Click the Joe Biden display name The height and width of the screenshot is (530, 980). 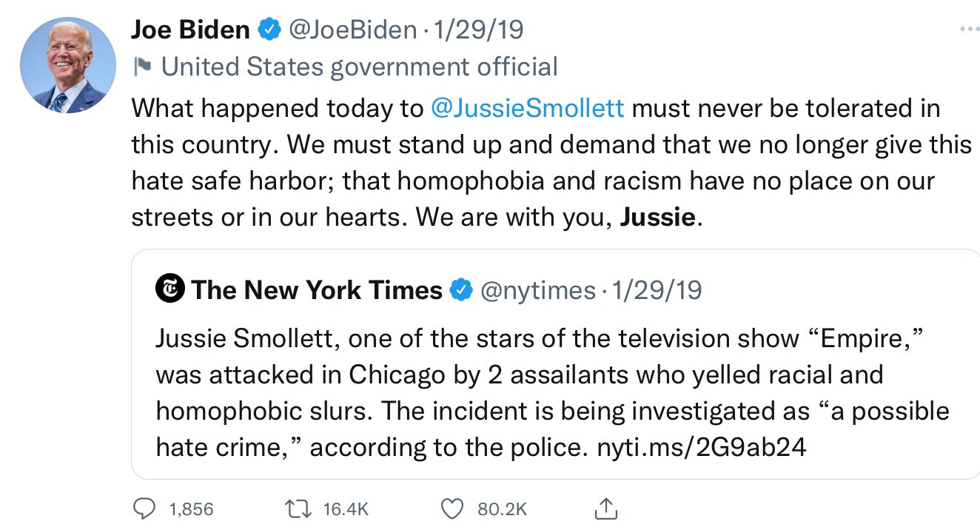190,30
